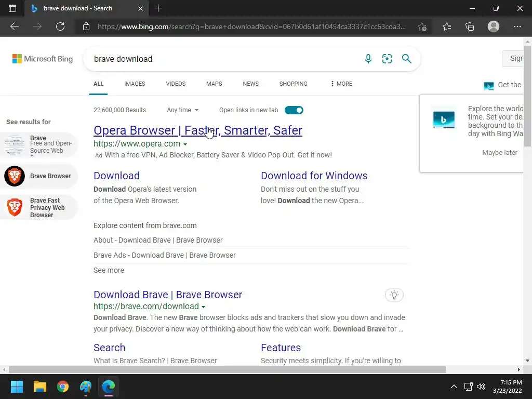Screen dimensions: 532x399
Task: Open Opera Browser ad headline link
Action: [x=198, y=130]
